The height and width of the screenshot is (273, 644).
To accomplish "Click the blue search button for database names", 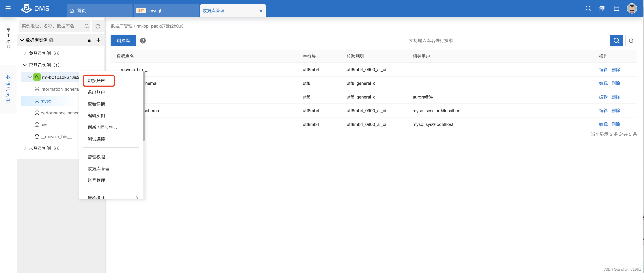I will coord(616,40).
